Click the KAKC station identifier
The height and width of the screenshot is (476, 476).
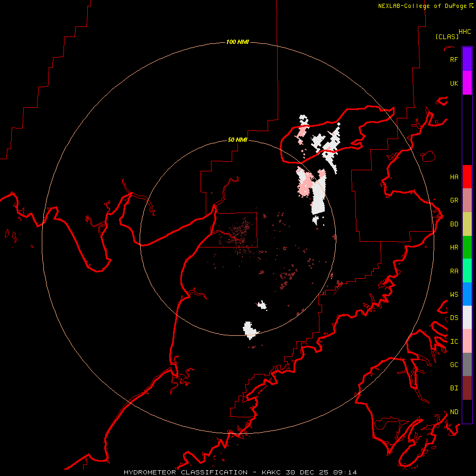272,472
